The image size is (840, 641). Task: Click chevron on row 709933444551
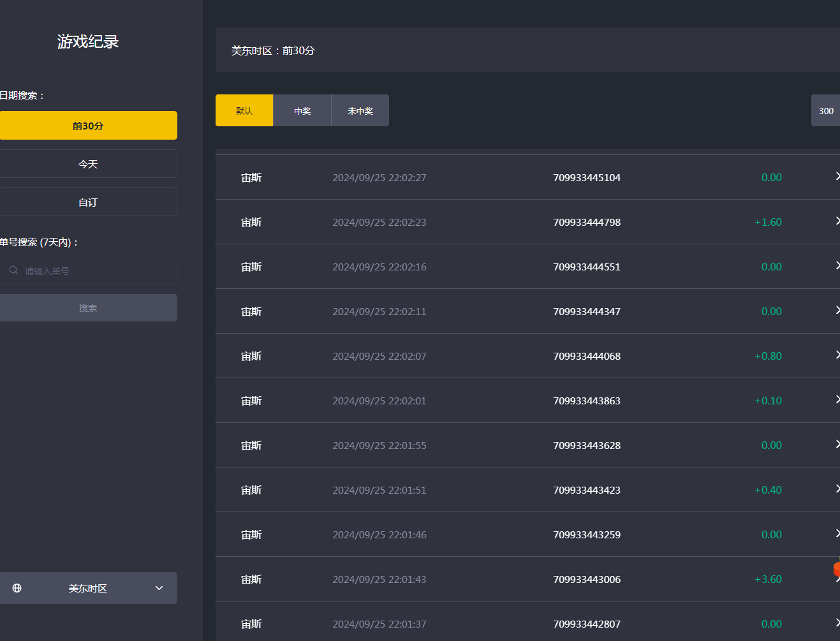[x=837, y=266]
